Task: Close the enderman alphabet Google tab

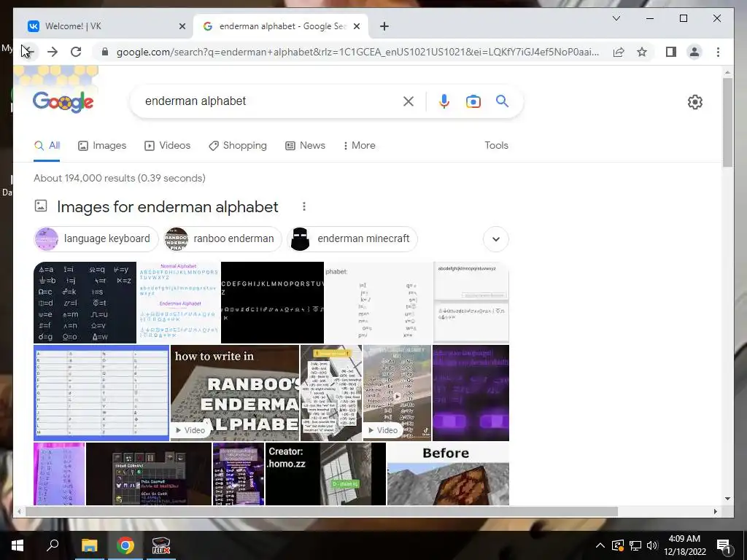Action: (x=356, y=26)
